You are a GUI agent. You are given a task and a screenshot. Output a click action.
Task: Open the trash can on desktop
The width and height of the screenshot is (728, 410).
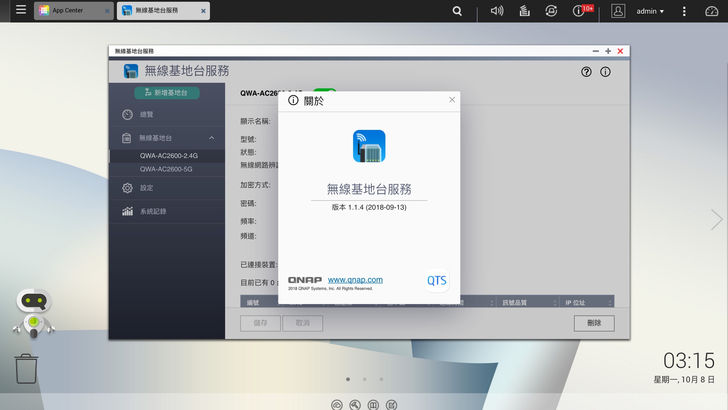point(28,368)
